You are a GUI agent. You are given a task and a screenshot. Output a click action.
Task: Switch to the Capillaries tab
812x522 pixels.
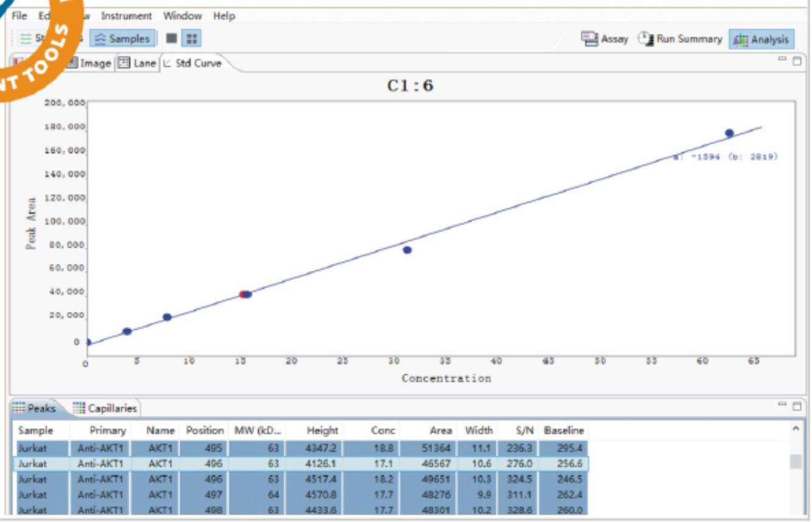106,408
